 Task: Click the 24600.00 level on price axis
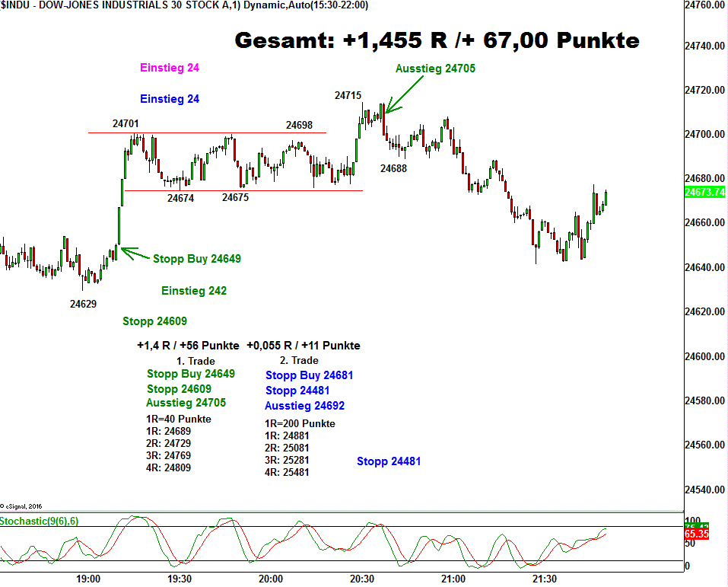tap(704, 356)
